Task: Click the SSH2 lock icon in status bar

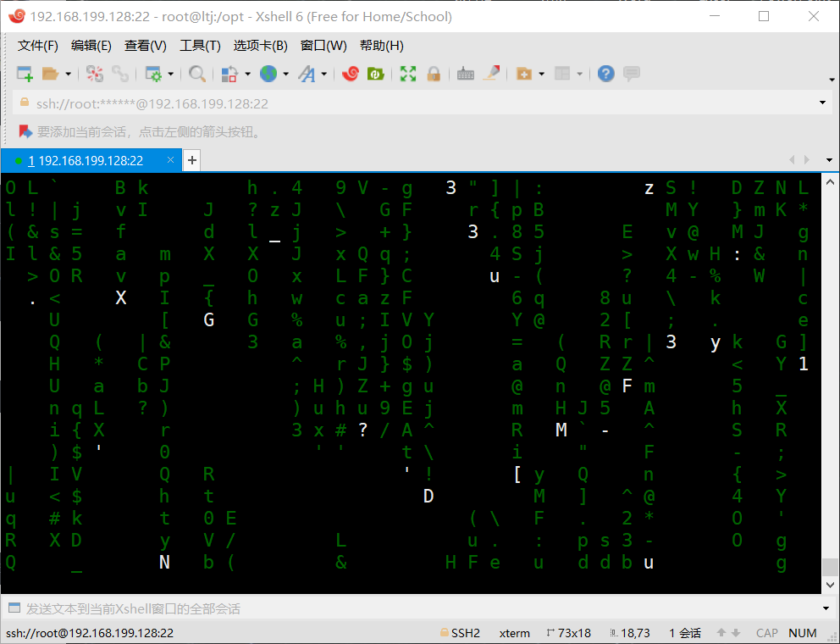Action: pyautogui.click(x=445, y=633)
